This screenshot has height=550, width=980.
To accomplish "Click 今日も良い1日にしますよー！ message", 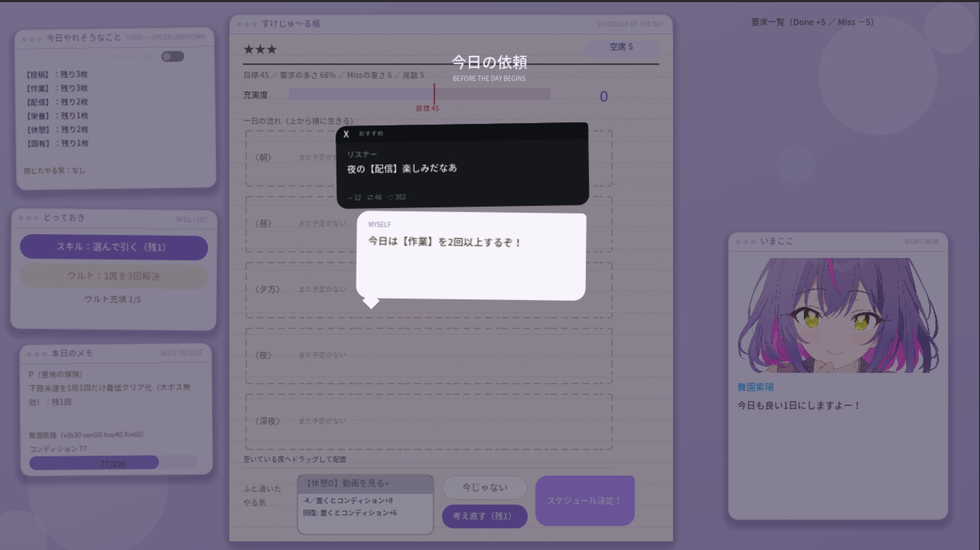I will (x=799, y=405).
